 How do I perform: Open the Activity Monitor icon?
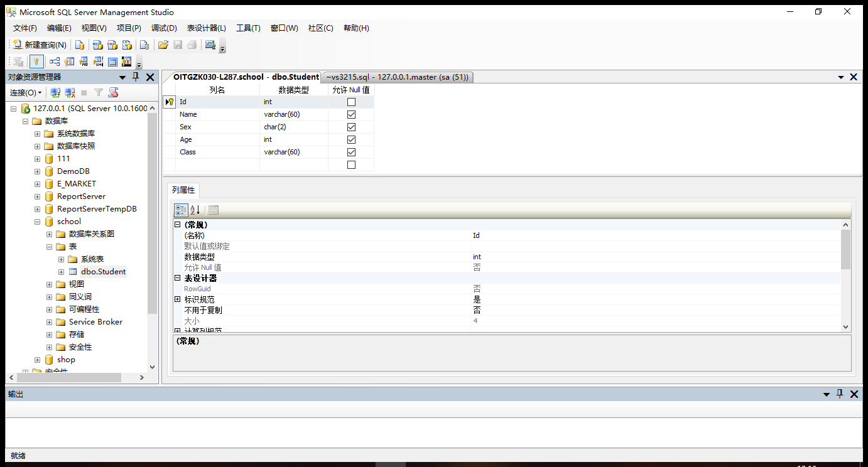210,45
